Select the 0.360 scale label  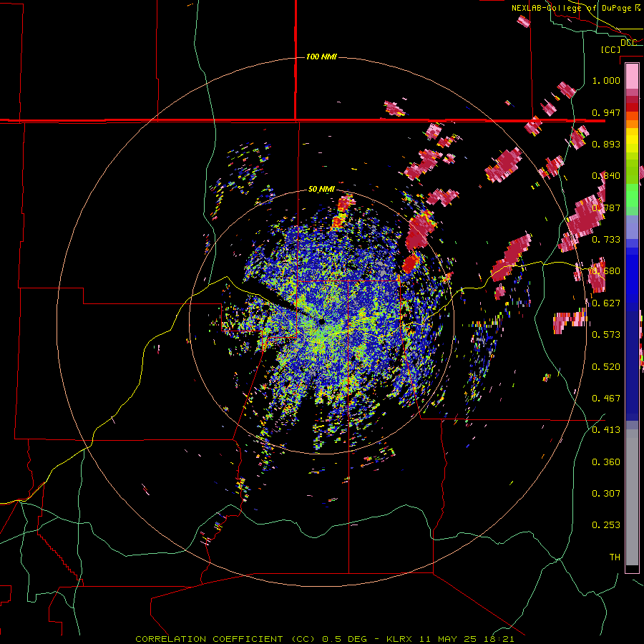click(x=606, y=462)
